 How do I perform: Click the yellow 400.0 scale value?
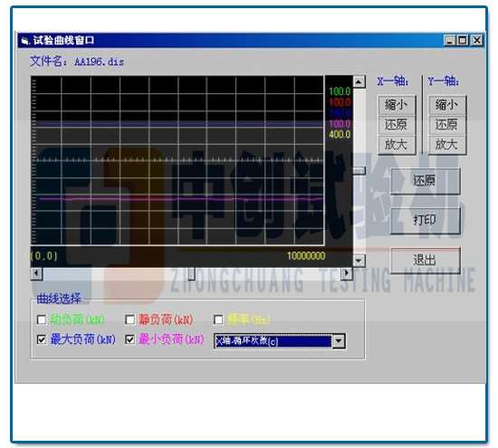point(340,134)
